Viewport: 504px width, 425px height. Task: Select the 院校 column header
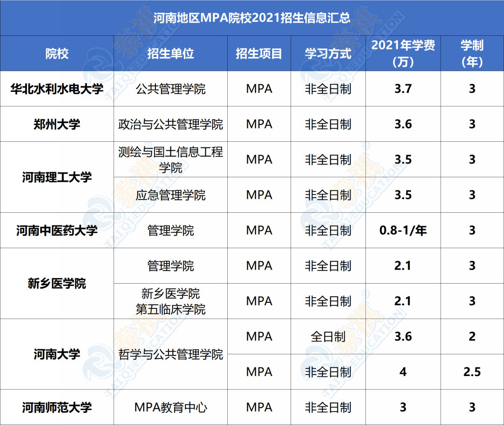click(57, 53)
